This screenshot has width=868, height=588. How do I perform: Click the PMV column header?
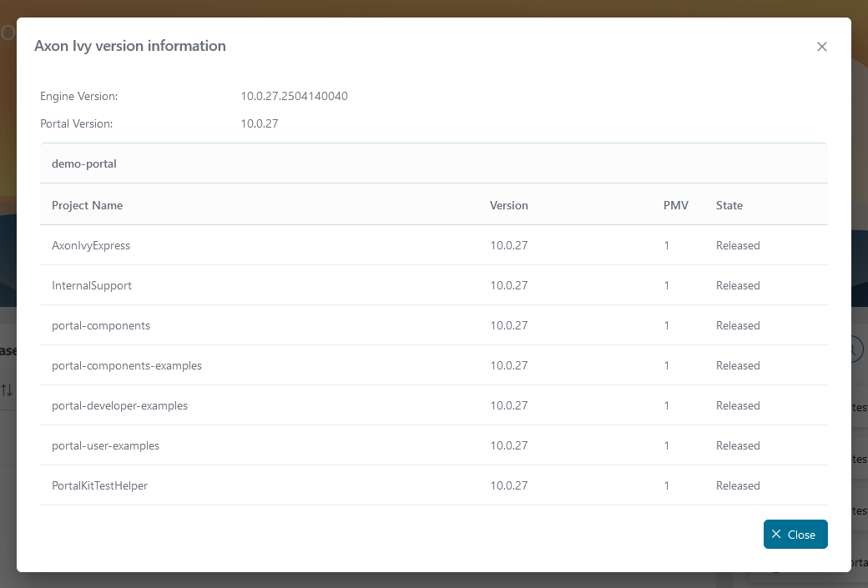click(675, 205)
